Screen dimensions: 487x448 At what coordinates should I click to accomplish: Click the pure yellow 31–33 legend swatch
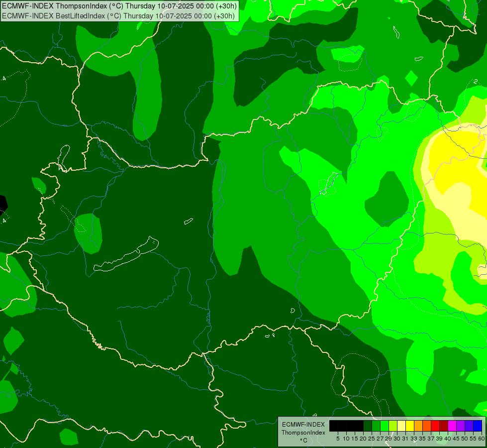(x=410, y=426)
